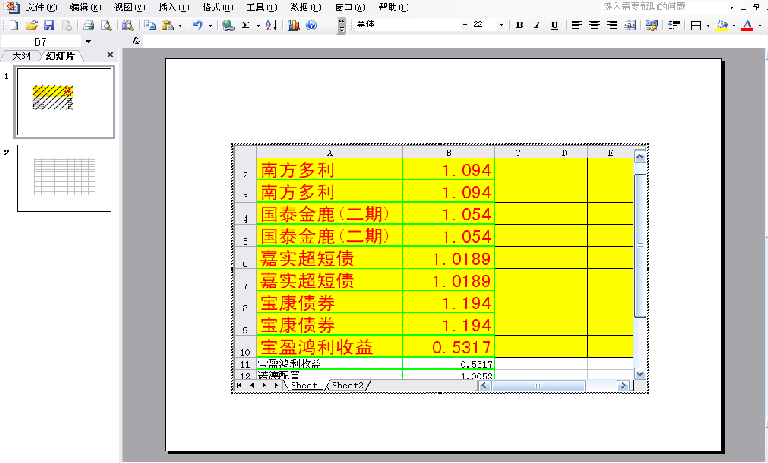Image resolution: width=768 pixels, height=463 pixels.
Task: Select the Sheet1 worksheet tab
Action: click(x=304, y=386)
